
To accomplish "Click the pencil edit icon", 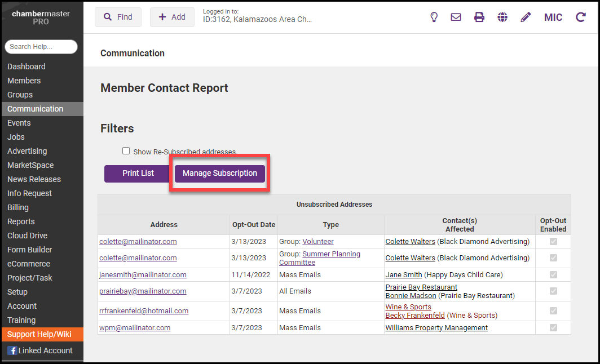I will click(526, 17).
